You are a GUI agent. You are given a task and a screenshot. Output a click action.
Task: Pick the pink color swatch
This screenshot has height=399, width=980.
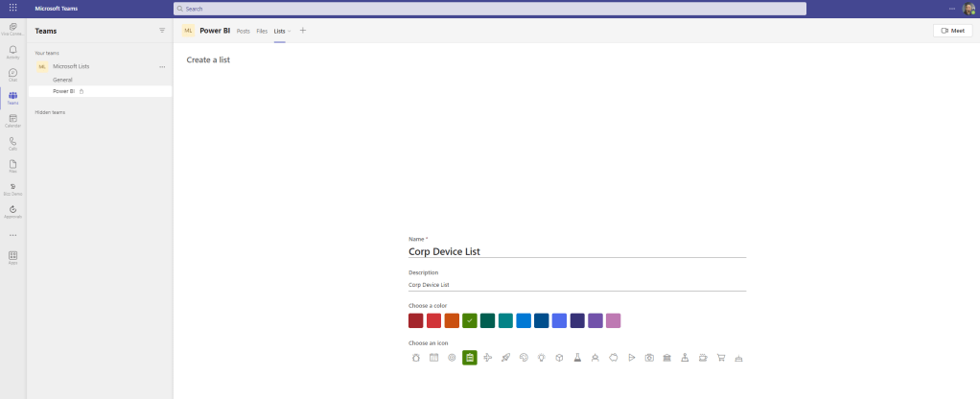tap(614, 320)
